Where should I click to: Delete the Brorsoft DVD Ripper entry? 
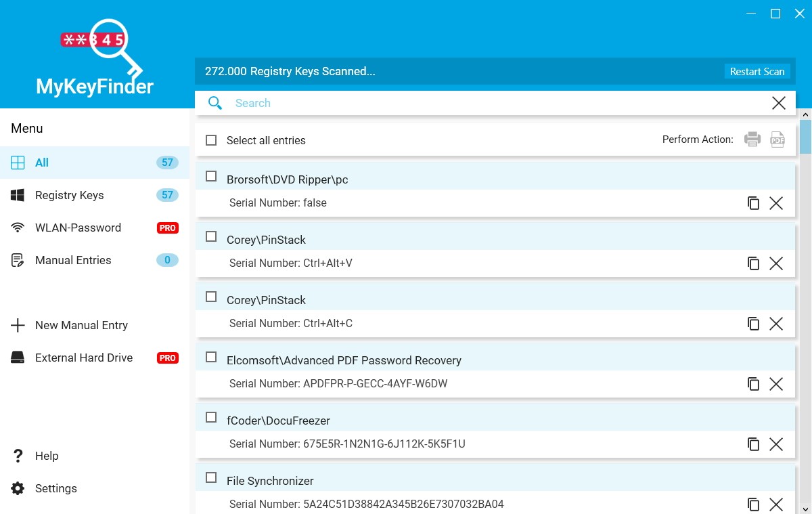click(776, 203)
